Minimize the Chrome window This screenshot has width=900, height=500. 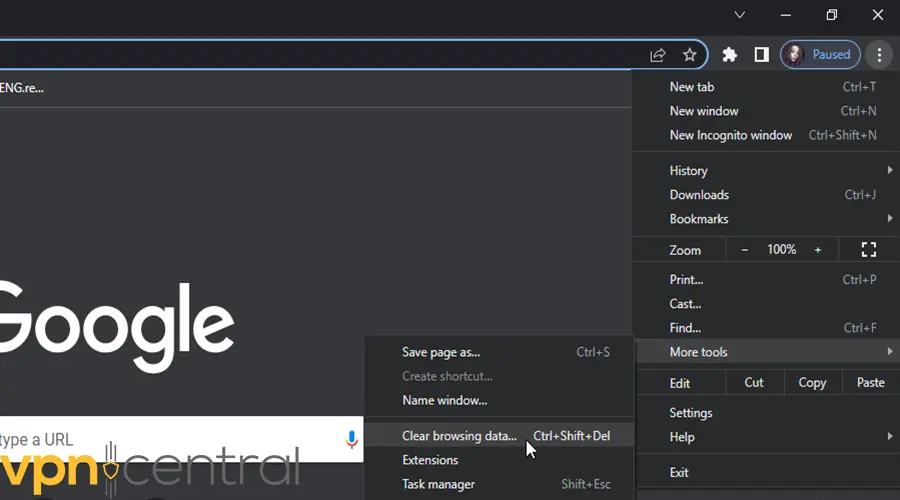click(786, 15)
